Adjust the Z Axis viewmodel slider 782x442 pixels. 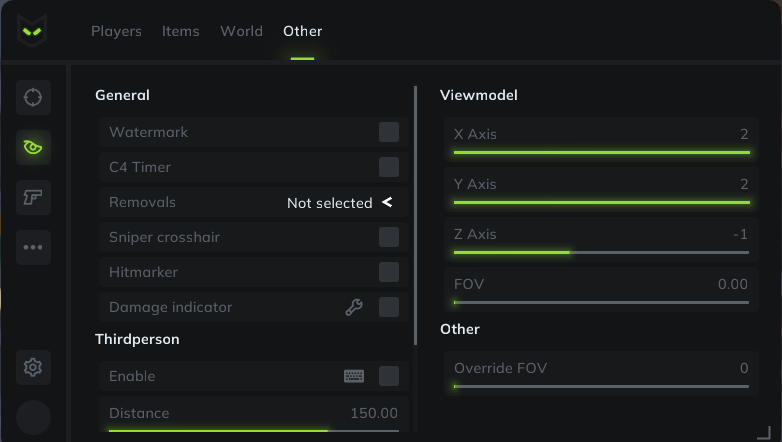point(601,252)
